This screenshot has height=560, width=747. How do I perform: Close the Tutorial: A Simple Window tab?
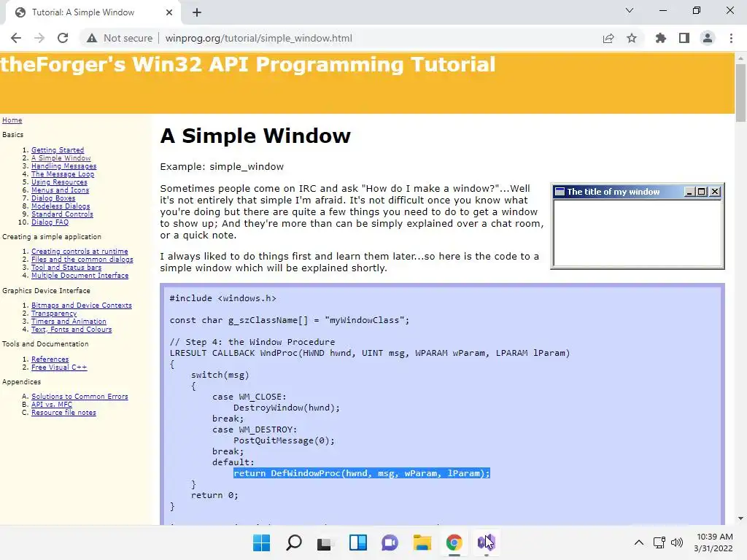click(x=169, y=12)
